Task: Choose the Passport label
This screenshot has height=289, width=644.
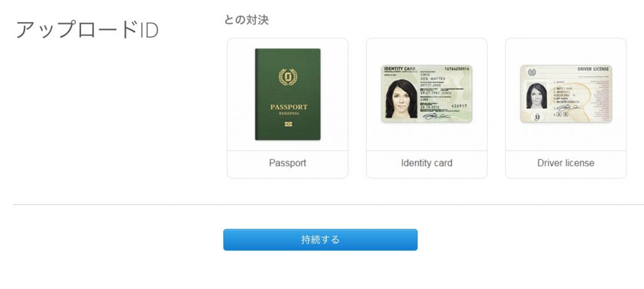Action: coord(287,163)
